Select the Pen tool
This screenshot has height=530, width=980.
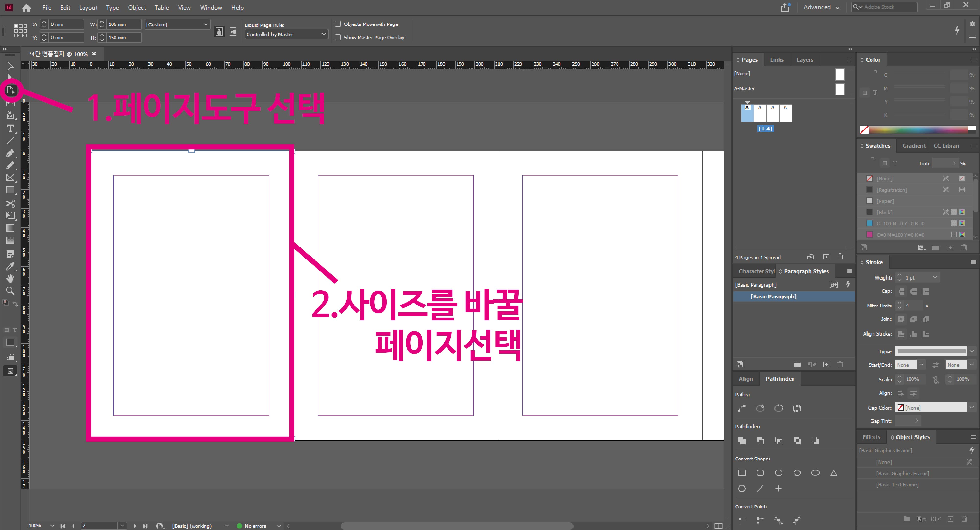pyautogui.click(x=10, y=153)
